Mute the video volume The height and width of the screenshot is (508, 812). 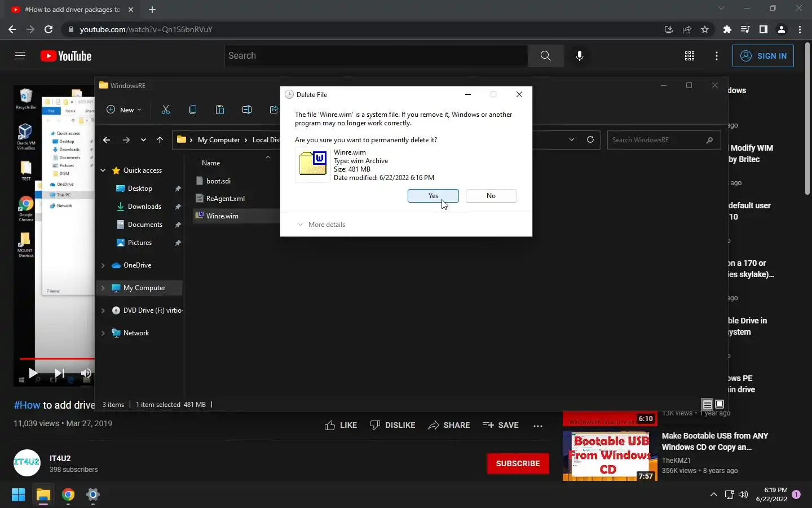[86, 373]
